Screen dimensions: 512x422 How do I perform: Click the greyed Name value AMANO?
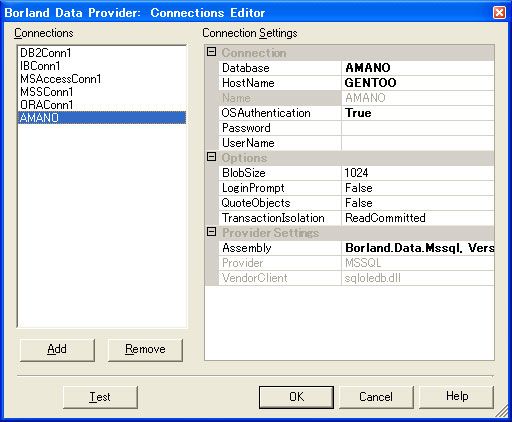pyautogui.click(x=418, y=98)
